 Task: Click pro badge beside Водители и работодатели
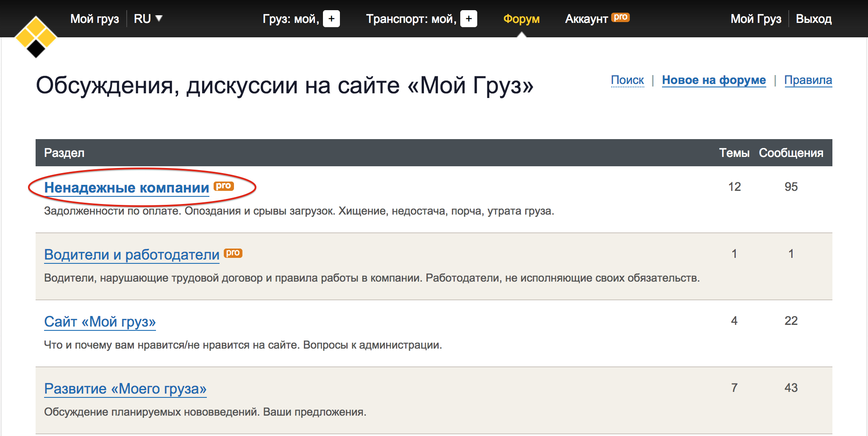coord(233,253)
